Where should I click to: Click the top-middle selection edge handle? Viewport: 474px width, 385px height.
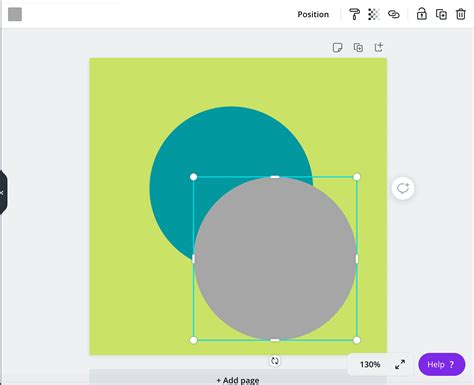(x=275, y=177)
